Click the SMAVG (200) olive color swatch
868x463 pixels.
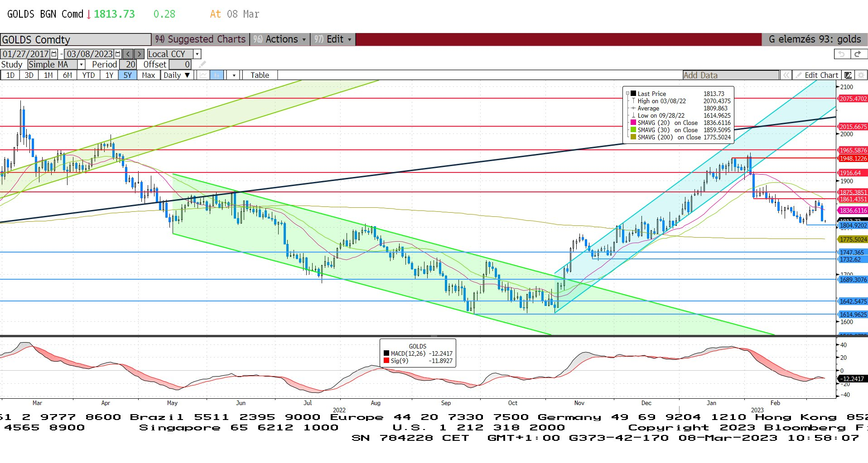click(633, 137)
